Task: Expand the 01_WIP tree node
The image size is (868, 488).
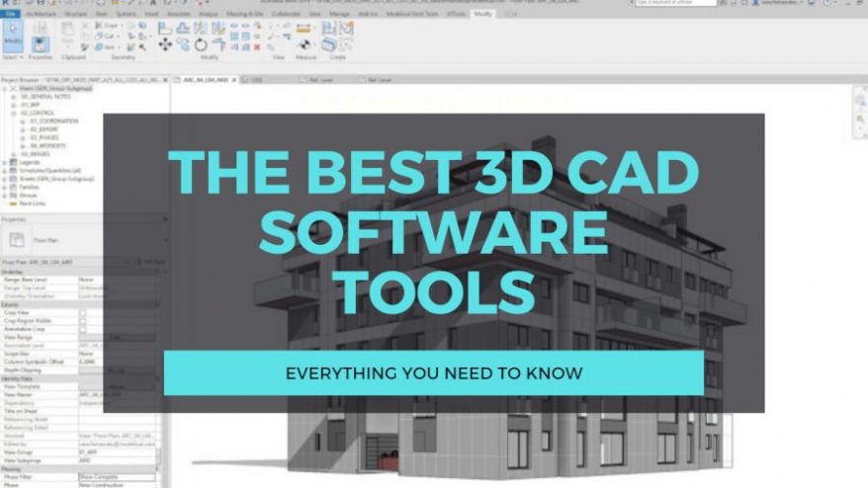Action: [13, 105]
